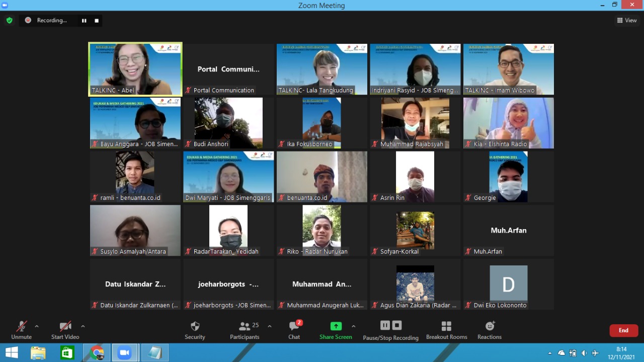Pause recording from the top-left indicator
This screenshot has width=644, height=362.
(x=84, y=21)
